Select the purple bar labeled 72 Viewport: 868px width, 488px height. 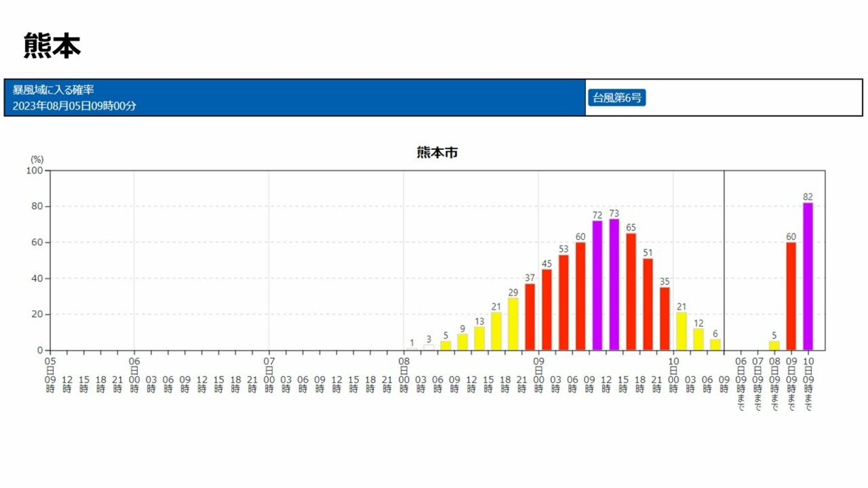(597, 285)
